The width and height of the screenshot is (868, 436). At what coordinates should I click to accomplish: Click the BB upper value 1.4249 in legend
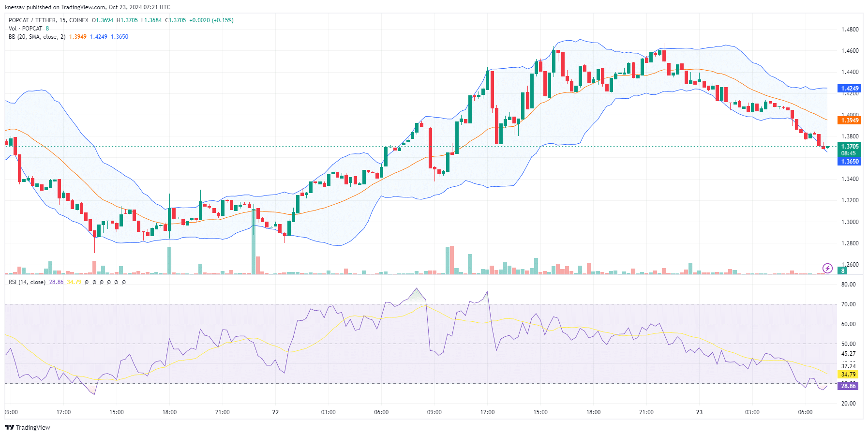[99, 37]
